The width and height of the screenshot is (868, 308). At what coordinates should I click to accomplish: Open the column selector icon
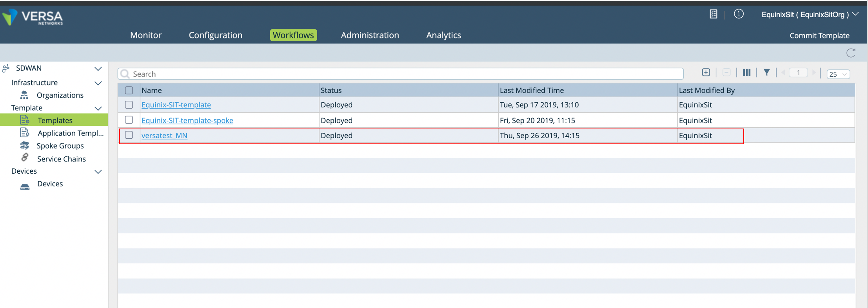click(x=747, y=72)
